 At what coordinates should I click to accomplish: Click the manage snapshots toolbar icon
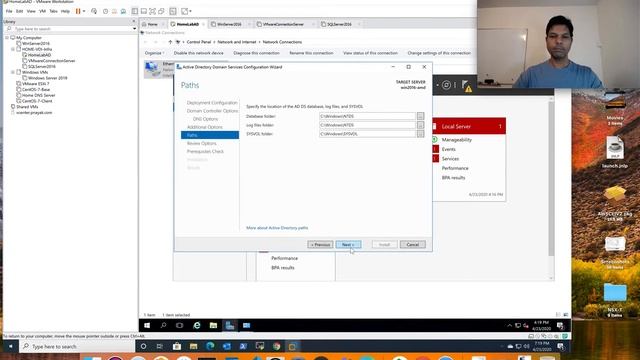[123, 11]
